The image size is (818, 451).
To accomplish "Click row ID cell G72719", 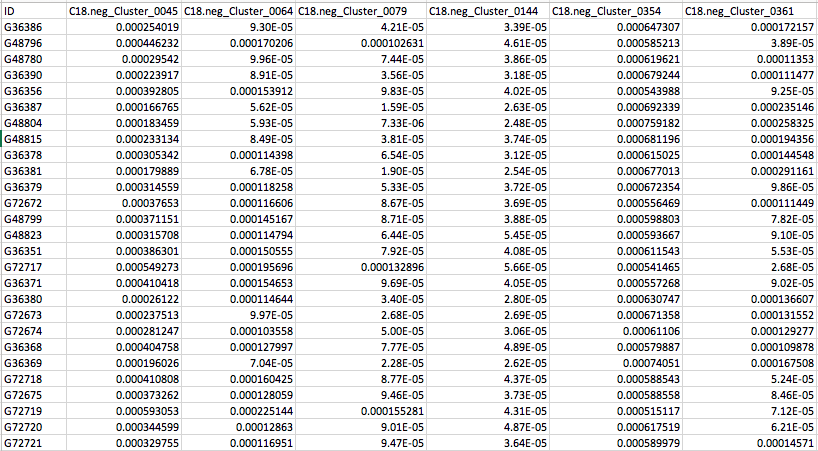I will coord(34,411).
